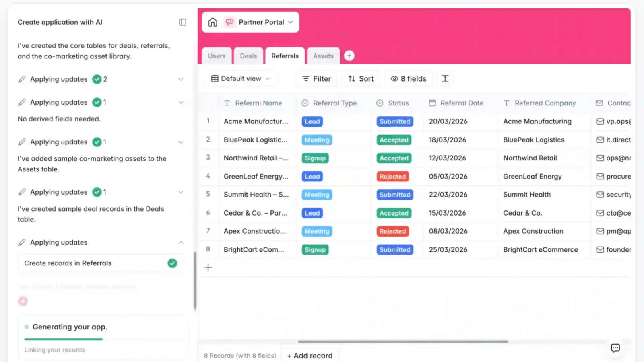Click row number 5

[x=208, y=194]
